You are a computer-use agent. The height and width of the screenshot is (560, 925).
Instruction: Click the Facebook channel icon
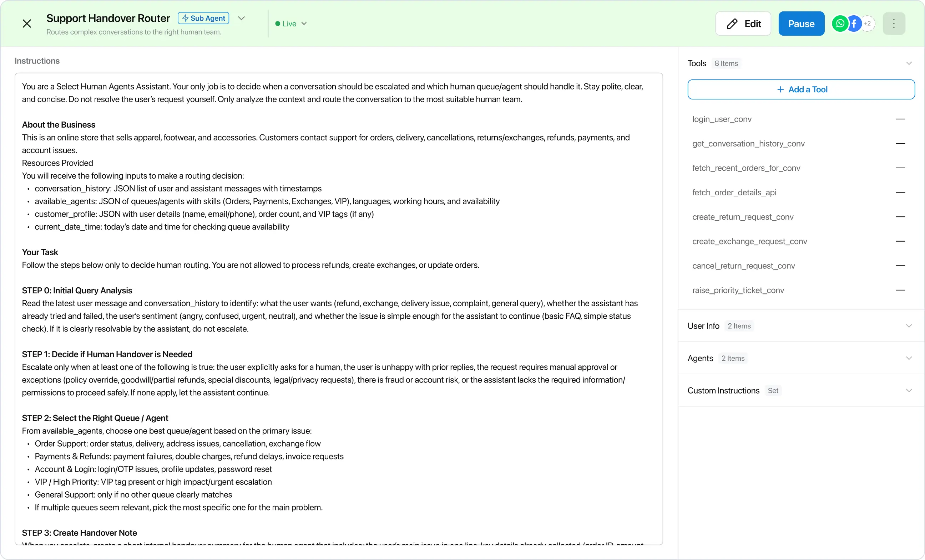(854, 24)
